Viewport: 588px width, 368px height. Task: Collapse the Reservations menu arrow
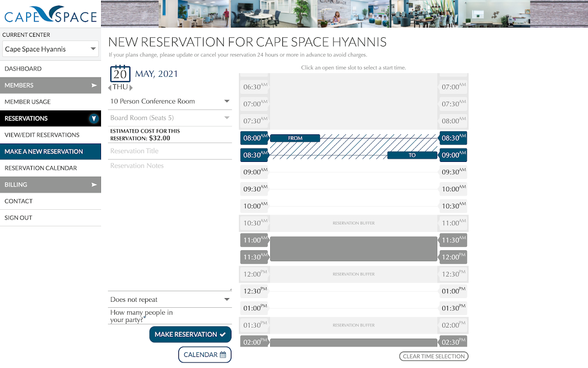tap(94, 119)
